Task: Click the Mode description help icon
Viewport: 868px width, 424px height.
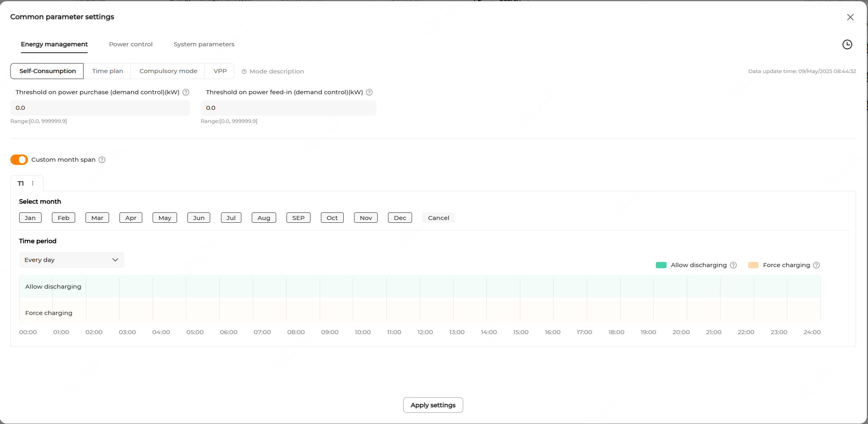Action: (x=244, y=71)
